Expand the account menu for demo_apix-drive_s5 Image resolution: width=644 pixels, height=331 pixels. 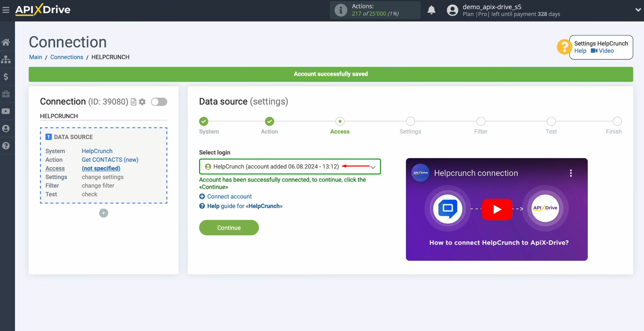point(638,10)
